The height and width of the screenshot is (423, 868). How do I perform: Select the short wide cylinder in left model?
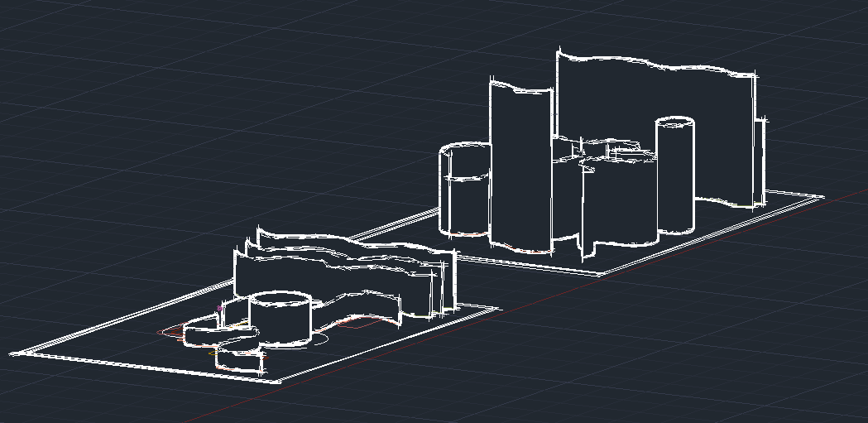[x=280, y=319]
